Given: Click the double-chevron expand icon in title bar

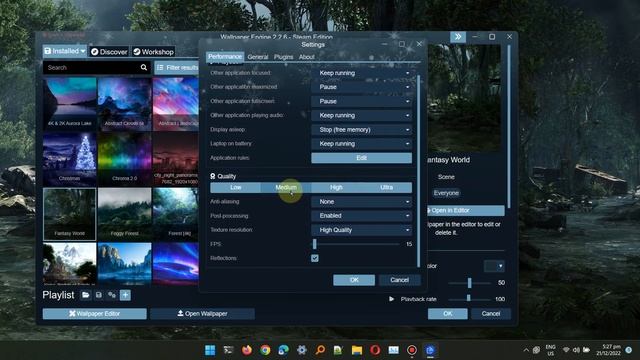Looking at the screenshot, I should (x=458, y=37).
